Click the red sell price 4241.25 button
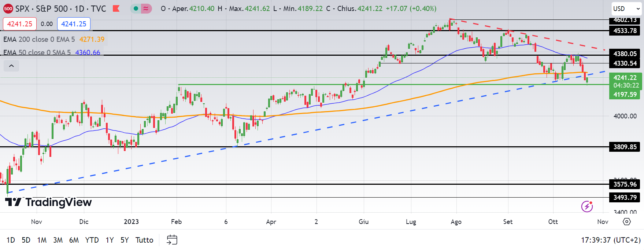644x250 pixels. click(20, 24)
